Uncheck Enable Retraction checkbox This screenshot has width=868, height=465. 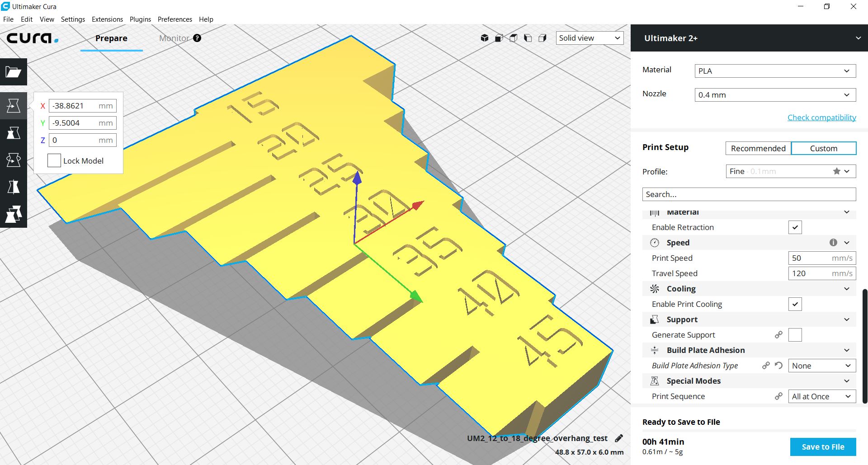click(795, 227)
